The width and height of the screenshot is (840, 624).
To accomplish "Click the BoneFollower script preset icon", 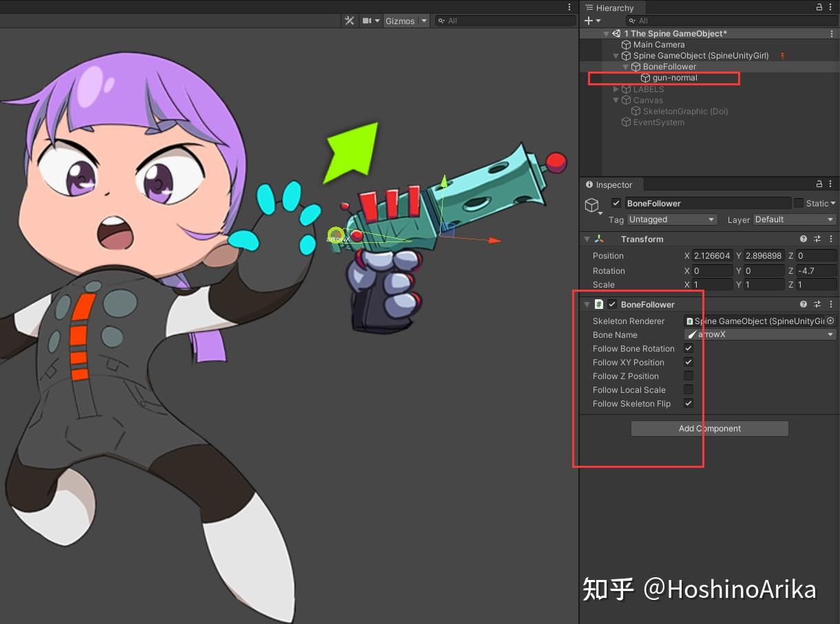I will [818, 304].
